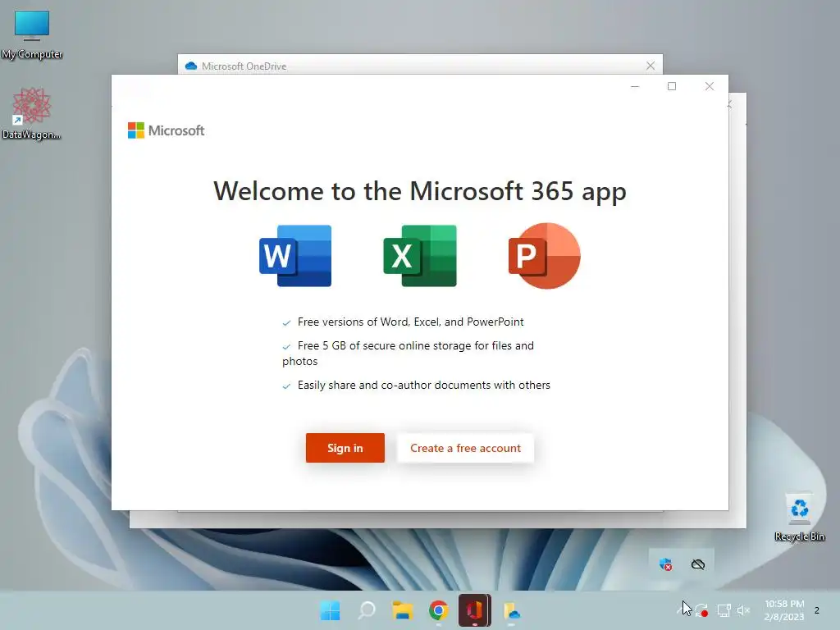Screen dimensions: 840x630
Task: Click the OneDrive cloud icon in title bar
Action: coord(190,66)
